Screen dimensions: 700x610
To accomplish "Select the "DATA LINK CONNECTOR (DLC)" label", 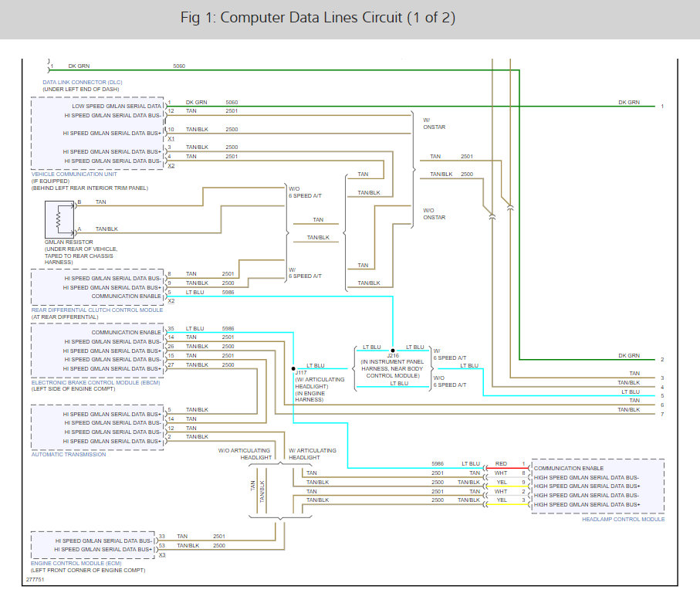I will coord(82,82).
